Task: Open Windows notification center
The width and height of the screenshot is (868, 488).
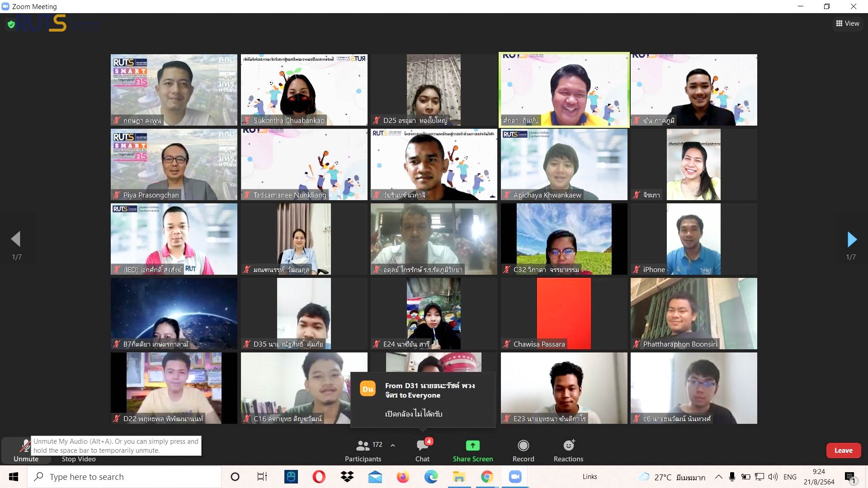Action: click(x=850, y=477)
